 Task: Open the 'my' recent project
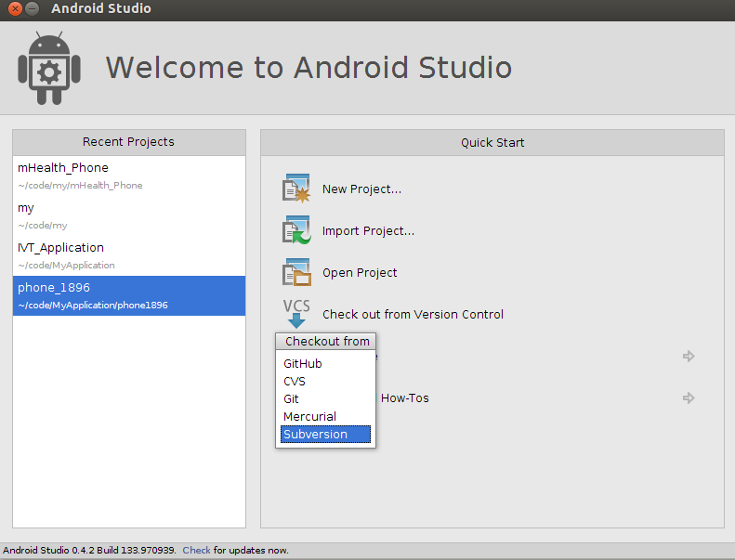point(129,215)
